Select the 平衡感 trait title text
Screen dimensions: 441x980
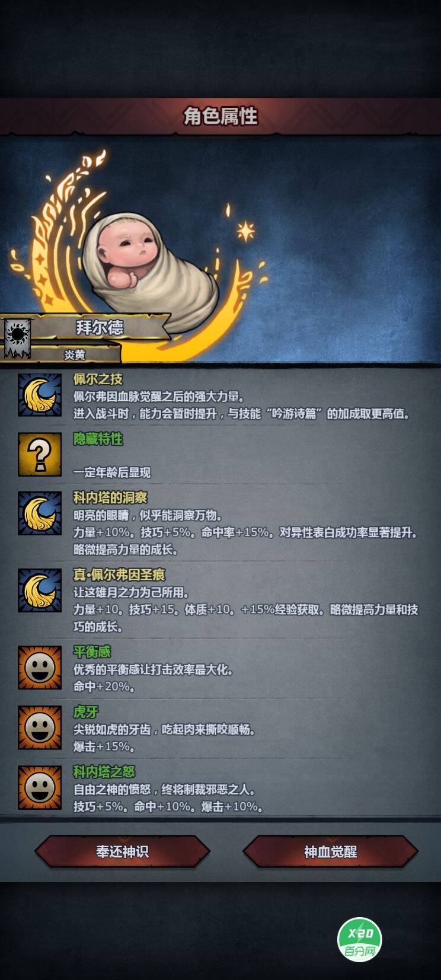point(92,652)
